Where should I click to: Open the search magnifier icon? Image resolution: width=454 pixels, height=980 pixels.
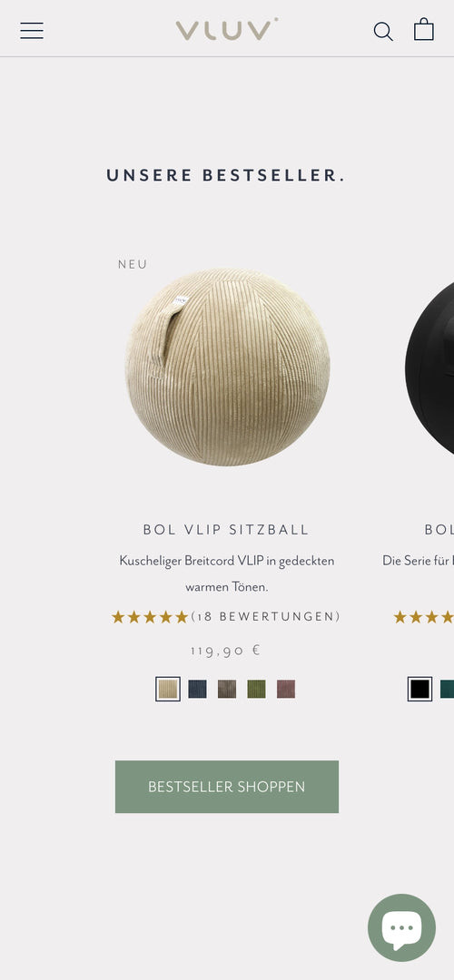tap(383, 31)
